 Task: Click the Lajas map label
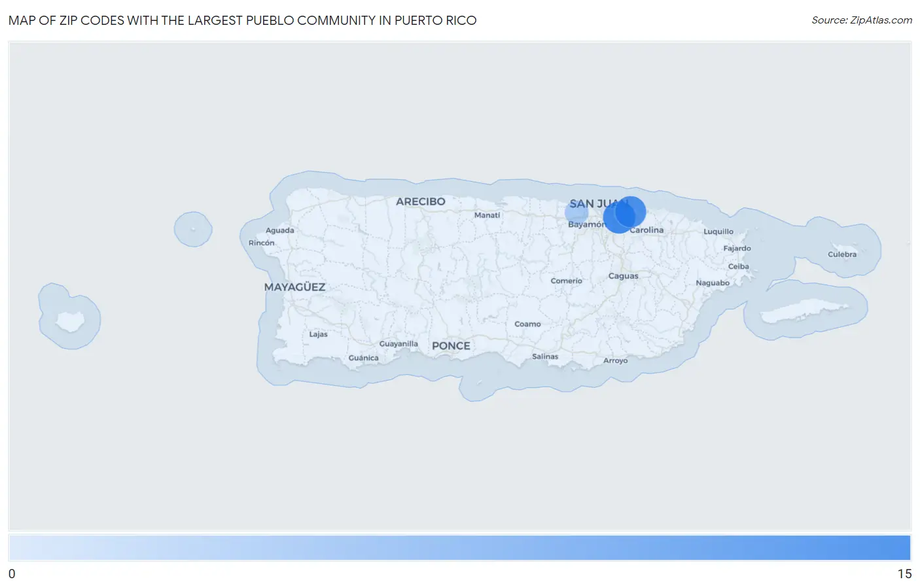tap(318, 334)
